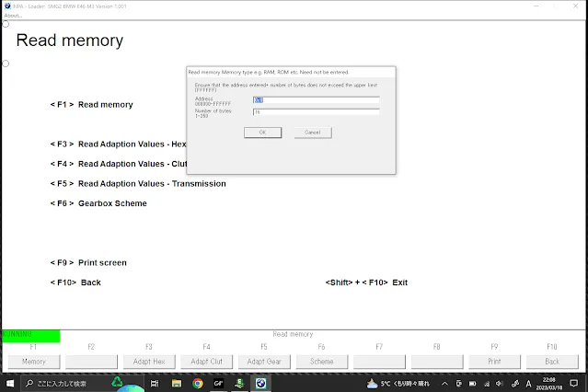Select Read Adaption Values - Transmission entry

pos(138,184)
